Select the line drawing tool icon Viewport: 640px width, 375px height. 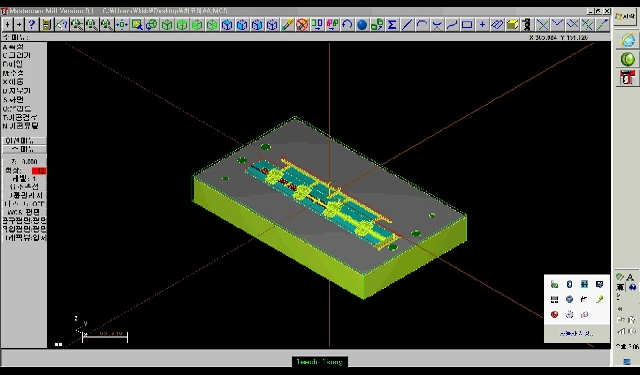(407, 24)
